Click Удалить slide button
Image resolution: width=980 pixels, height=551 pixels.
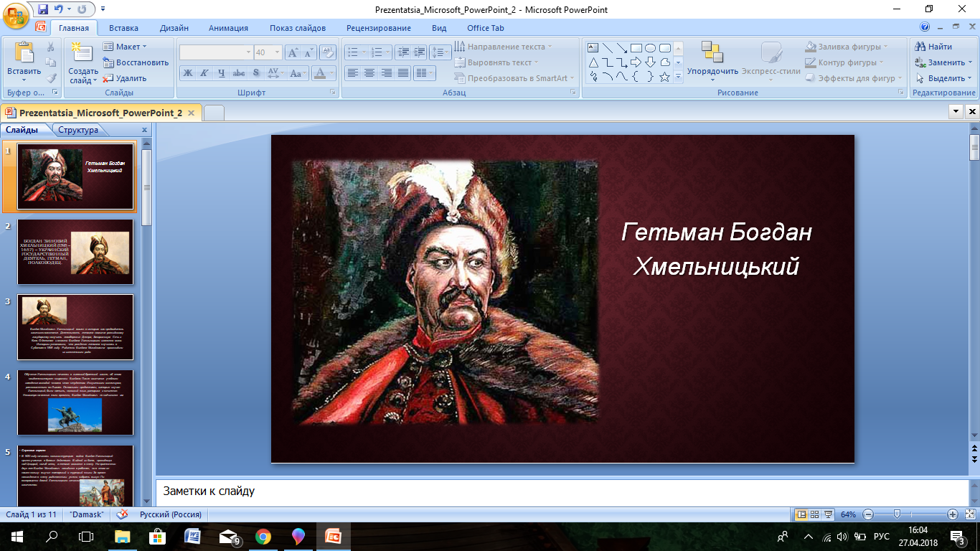click(125, 78)
